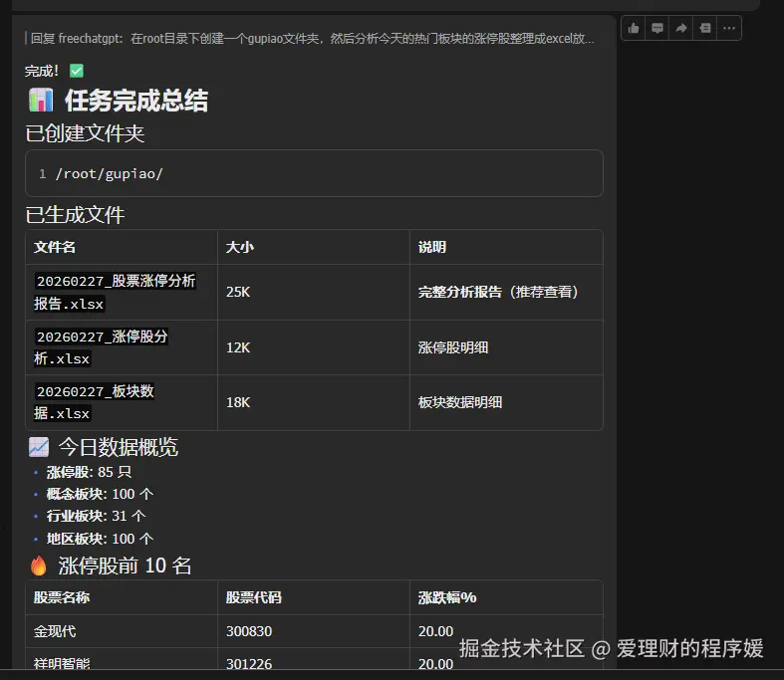Image resolution: width=784 pixels, height=680 pixels.
Task: Click the 涨停股前 10 名 heading
Action: [125, 566]
